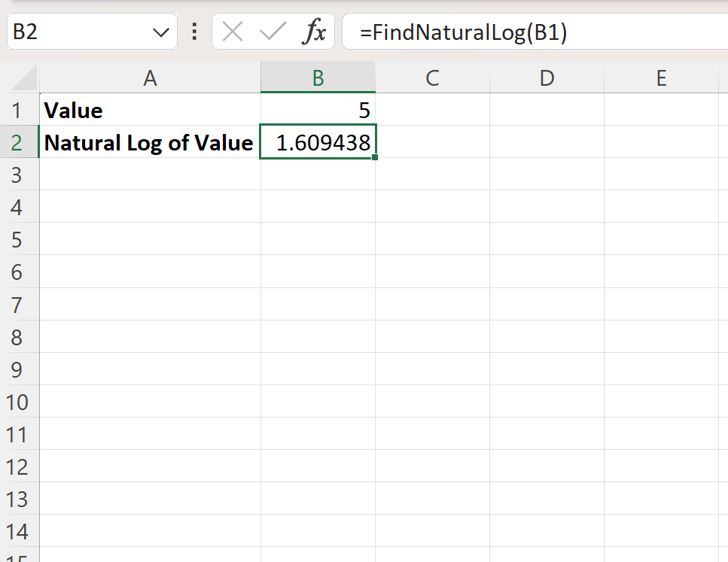Viewport: 728px width, 562px height.
Task: Click the X cancel icon in formula bar
Action: (233, 32)
